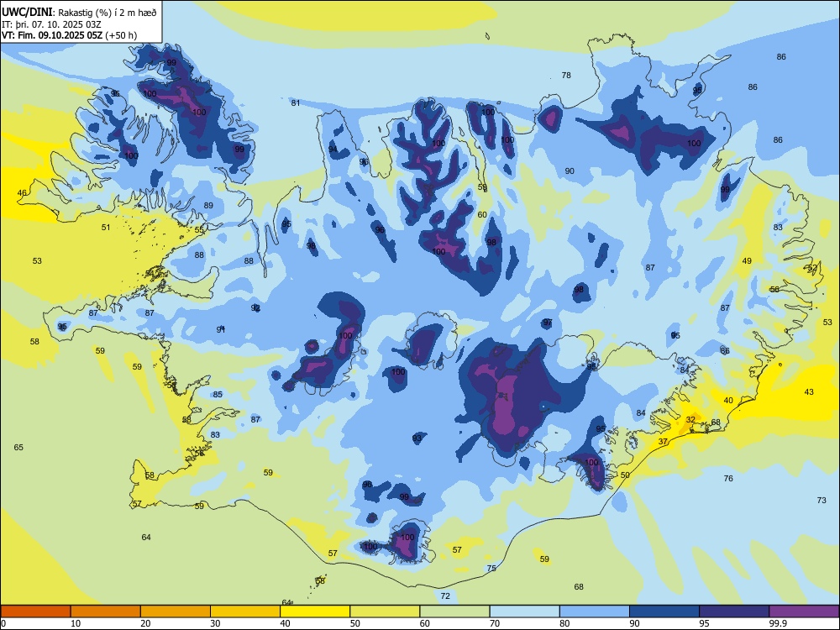Click the 49 value on the map
840x630 pixels.
click(747, 261)
